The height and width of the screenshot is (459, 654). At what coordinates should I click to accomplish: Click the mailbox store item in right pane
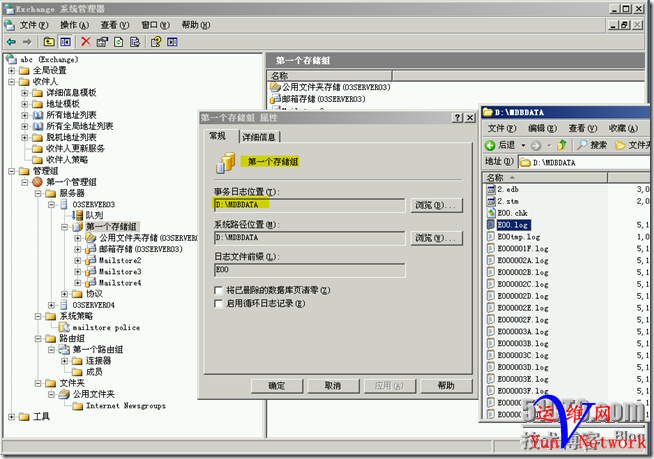point(318,99)
